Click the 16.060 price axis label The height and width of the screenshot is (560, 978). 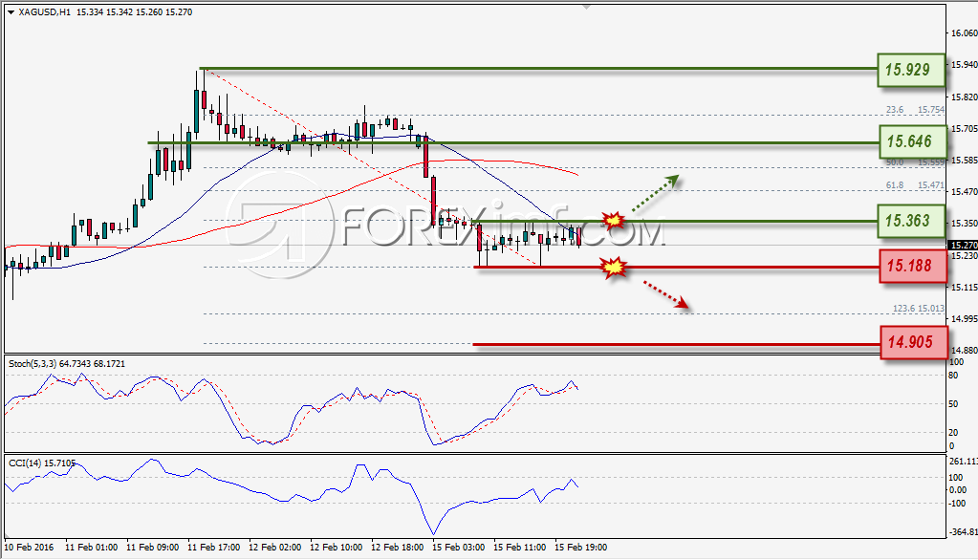(x=965, y=33)
